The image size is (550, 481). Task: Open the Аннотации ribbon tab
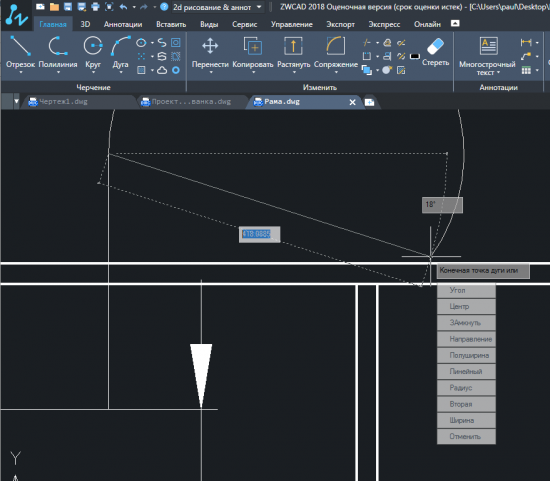[123, 24]
